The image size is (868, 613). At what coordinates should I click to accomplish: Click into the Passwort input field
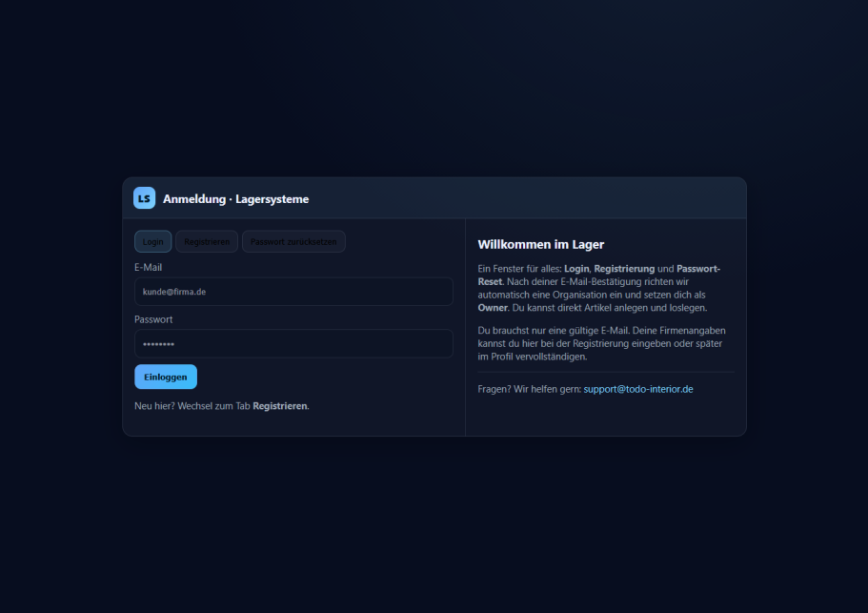pos(293,343)
